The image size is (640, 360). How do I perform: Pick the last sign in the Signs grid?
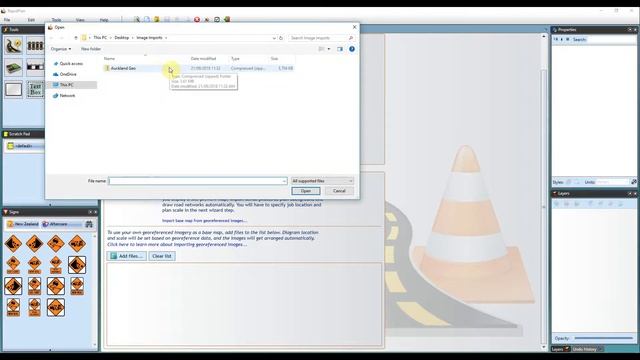(56, 307)
